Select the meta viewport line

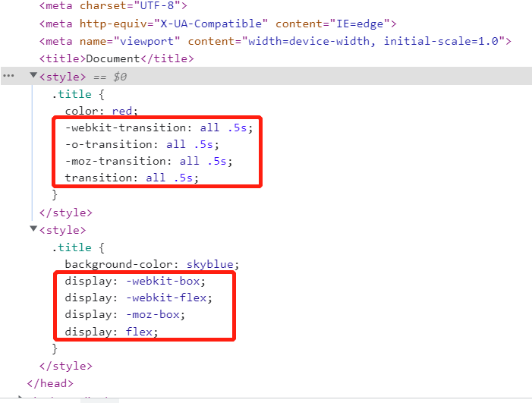[275, 42]
